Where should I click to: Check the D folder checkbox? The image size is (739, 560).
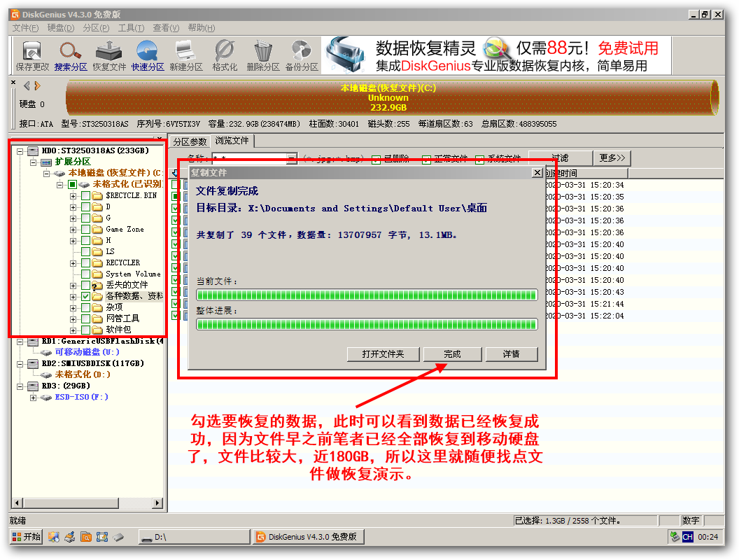[x=86, y=207]
